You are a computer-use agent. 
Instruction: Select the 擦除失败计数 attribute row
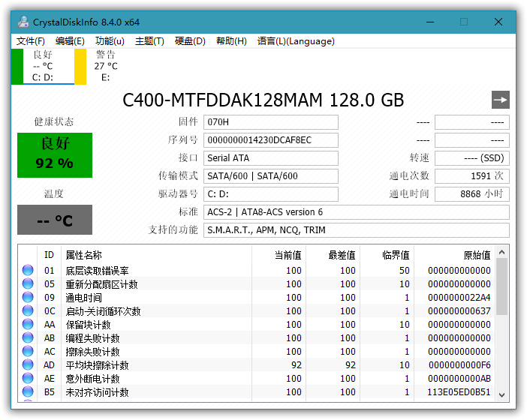(x=257, y=352)
